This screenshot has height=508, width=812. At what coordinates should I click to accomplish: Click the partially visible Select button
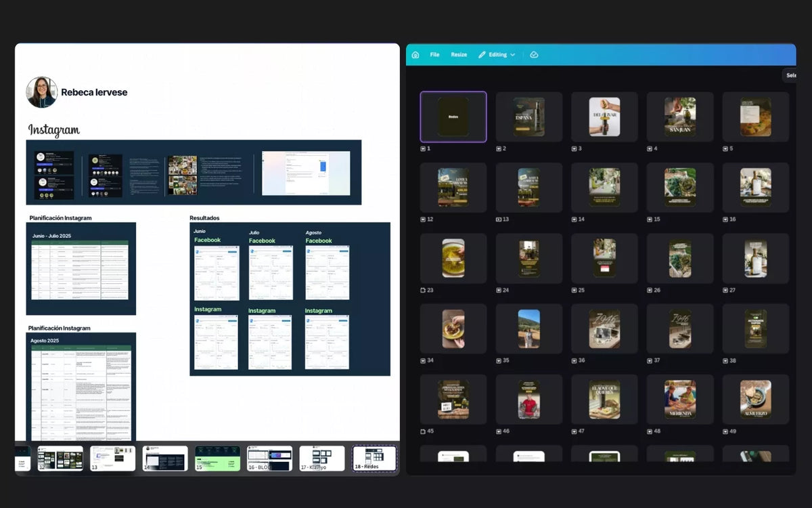pyautogui.click(x=790, y=75)
